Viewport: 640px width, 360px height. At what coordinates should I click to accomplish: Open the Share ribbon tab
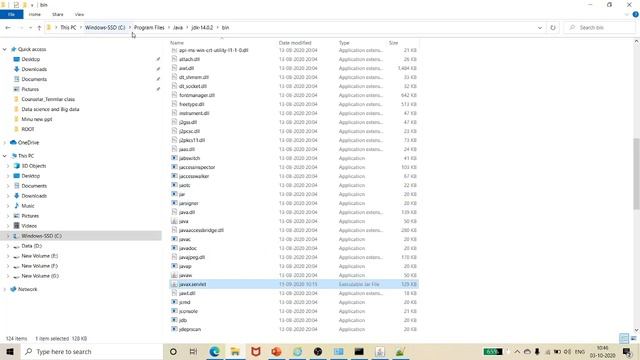click(58, 14)
